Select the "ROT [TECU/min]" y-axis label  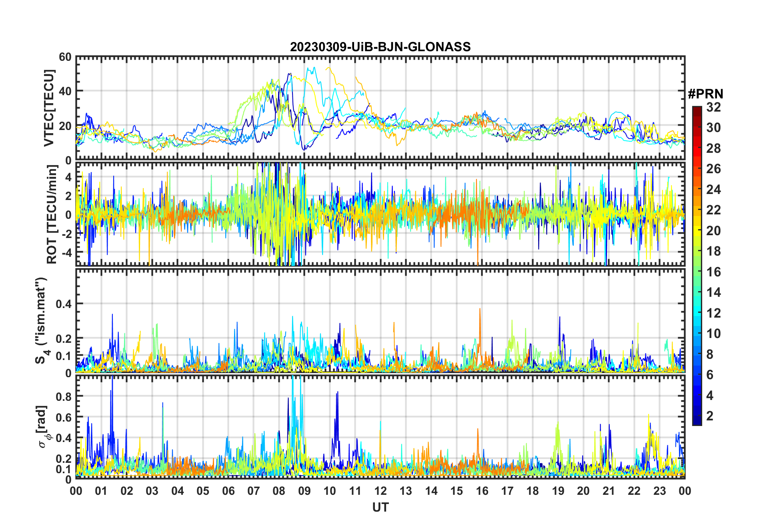pyautogui.click(x=52, y=214)
